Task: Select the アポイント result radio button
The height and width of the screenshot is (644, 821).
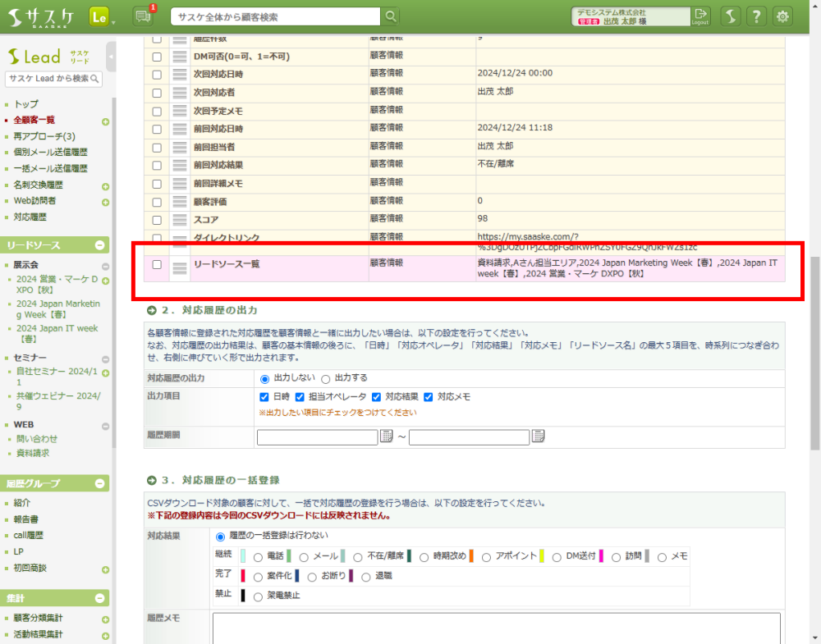Action: click(x=487, y=557)
